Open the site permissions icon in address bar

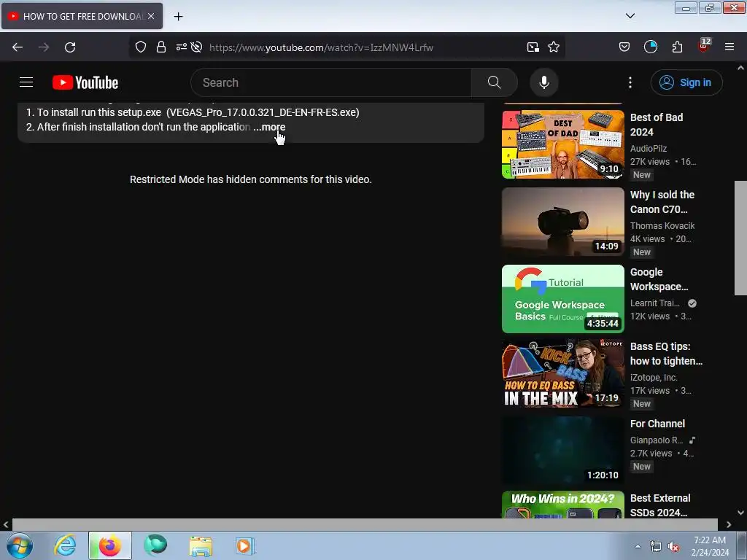pos(182,47)
